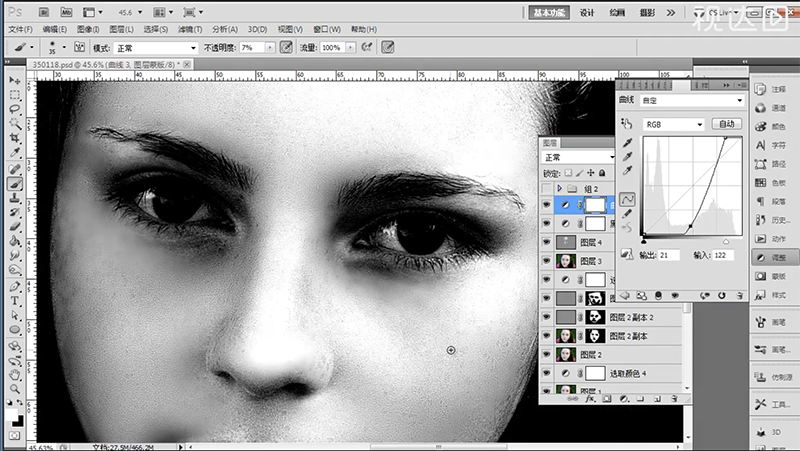Select the Crop tool
The image size is (800, 451).
tap(14, 138)
